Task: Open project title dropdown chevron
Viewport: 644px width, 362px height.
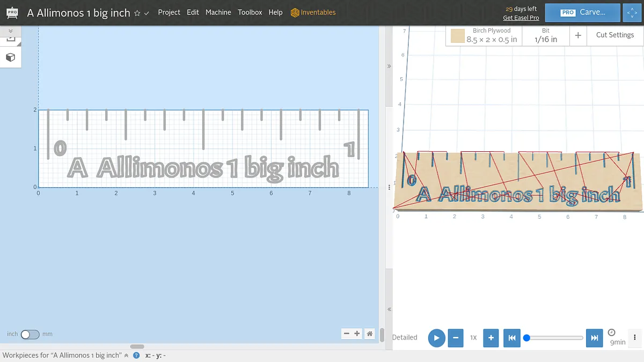Action: (147, 13)
